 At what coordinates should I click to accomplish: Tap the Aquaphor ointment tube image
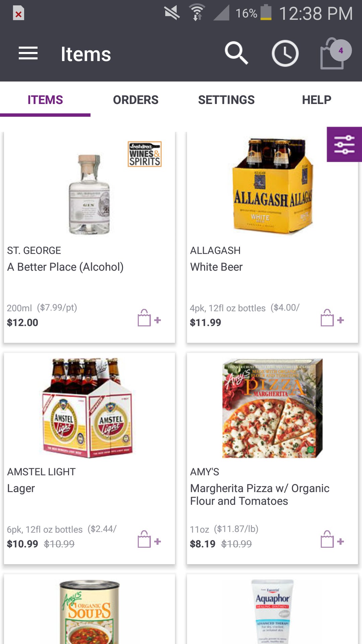272,610
